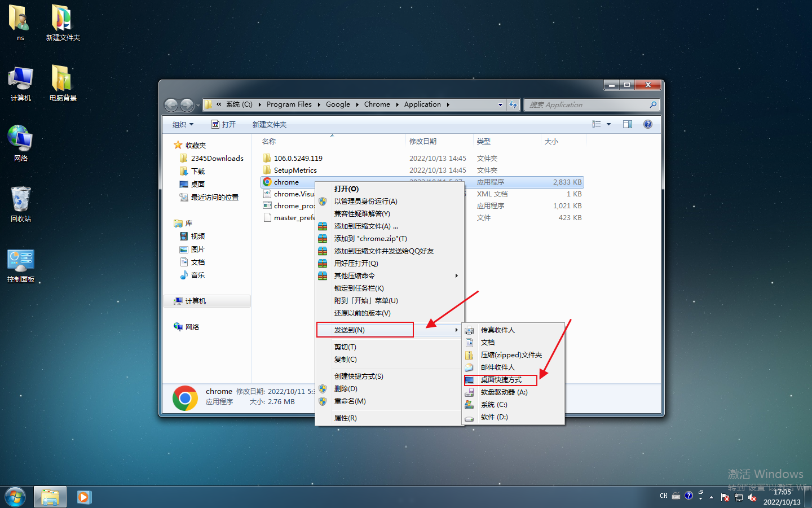Open 计算机 from the desktop
The height and width of the screenshot is (508, 812).
20,79
